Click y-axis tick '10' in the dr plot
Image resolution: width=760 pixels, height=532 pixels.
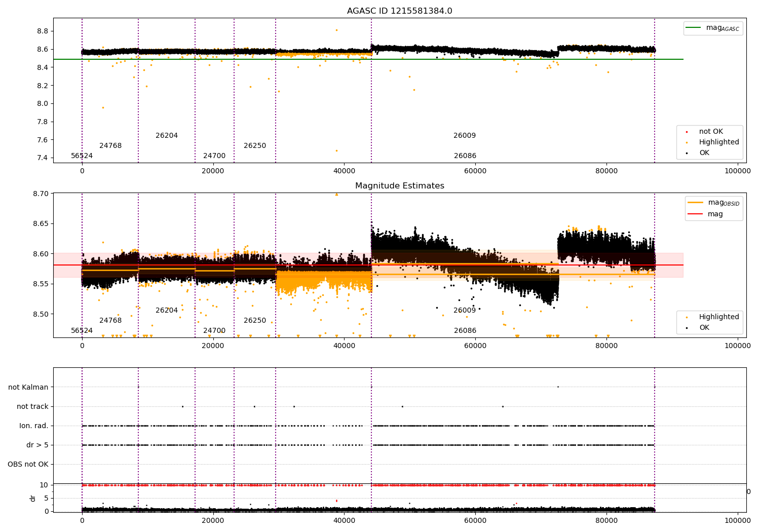click(44, 485)
